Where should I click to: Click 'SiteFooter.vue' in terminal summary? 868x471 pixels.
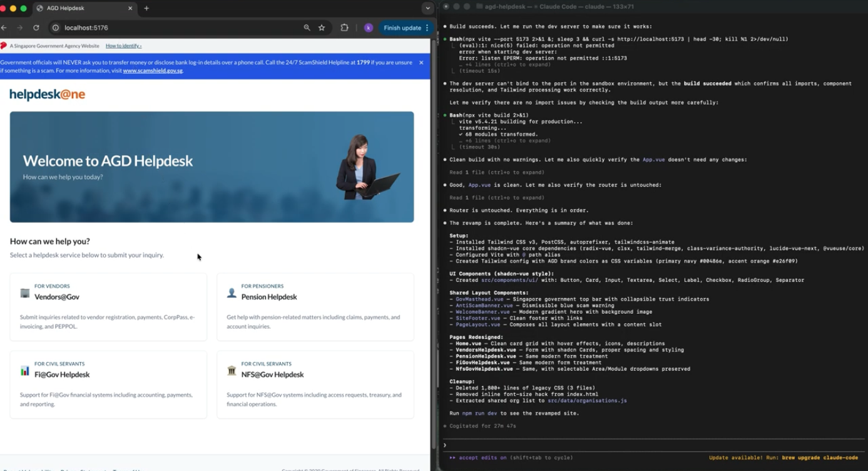click(478, 318)
